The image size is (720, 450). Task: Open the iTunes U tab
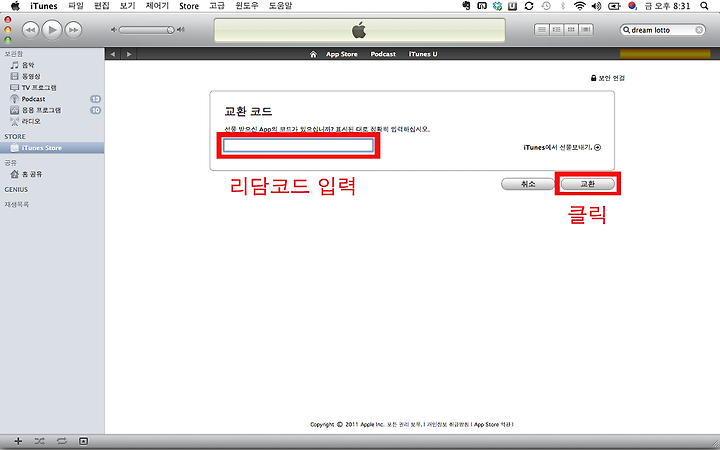tap(423, 54)
